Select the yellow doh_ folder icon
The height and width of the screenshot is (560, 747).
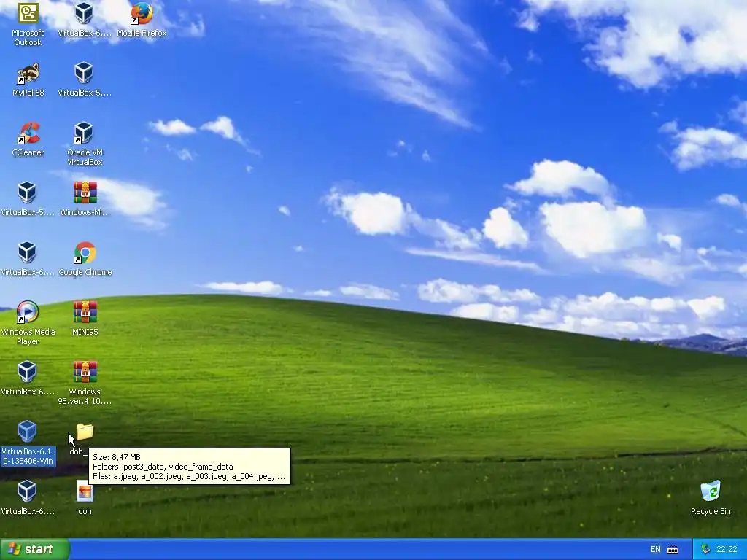coord(85,432)
